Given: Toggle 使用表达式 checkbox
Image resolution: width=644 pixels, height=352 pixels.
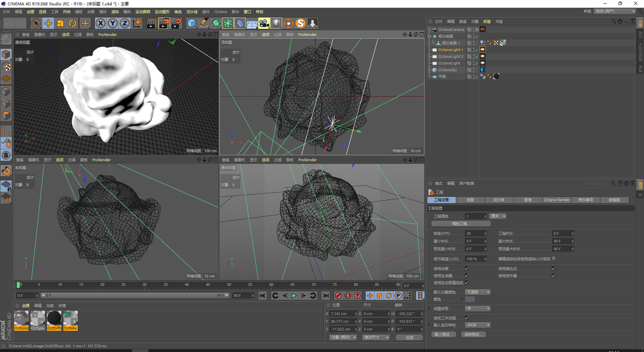Looking at the screenshot, I should (x=554, y=269).
